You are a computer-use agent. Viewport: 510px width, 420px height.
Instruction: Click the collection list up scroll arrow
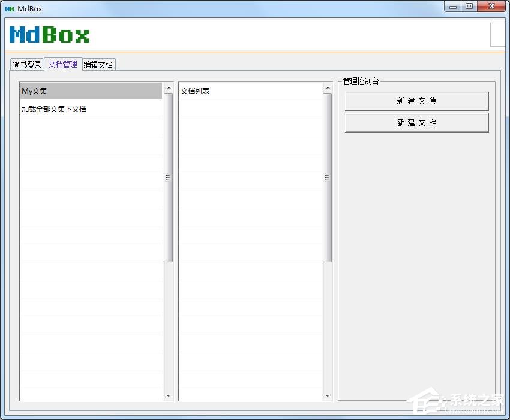(x=168, y=88)
